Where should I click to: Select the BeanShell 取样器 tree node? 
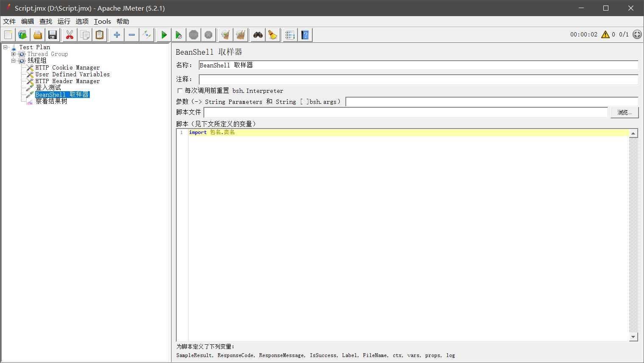(x=62, y=95)
